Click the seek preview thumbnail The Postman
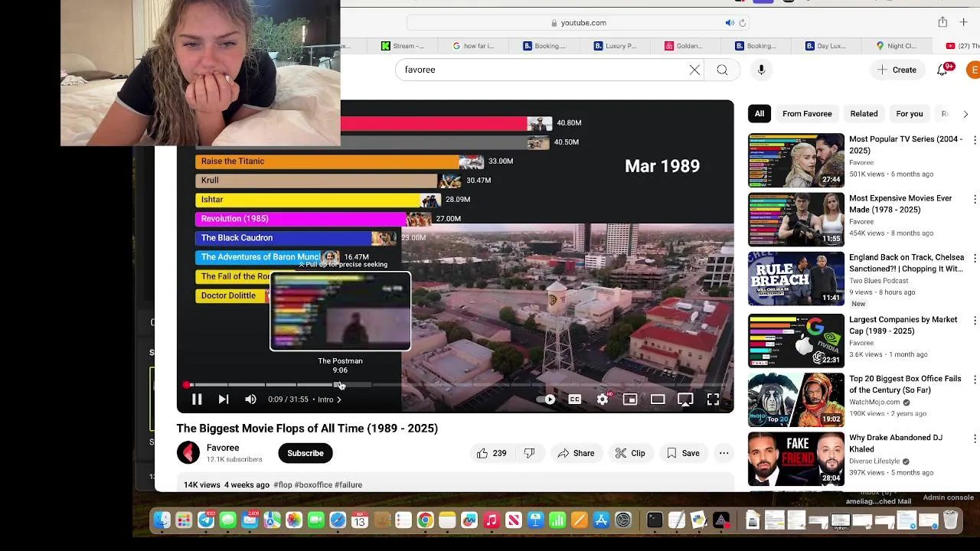 click(340, 311)
